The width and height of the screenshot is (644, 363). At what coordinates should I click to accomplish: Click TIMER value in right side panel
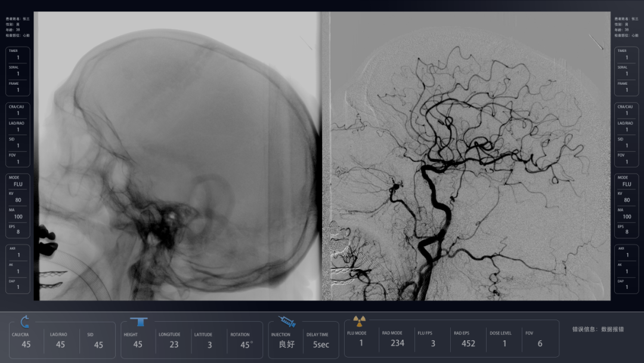coord(627,57)
